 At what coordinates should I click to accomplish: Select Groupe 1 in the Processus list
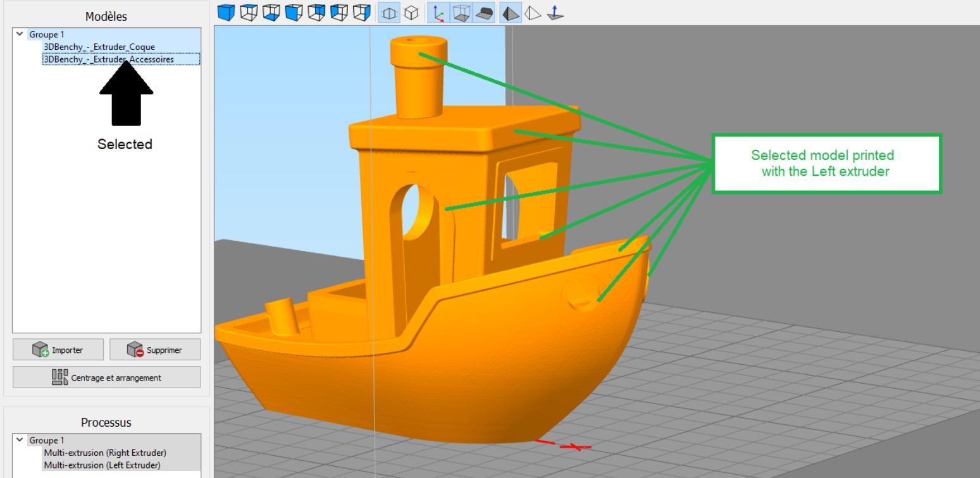pos(47,441)
